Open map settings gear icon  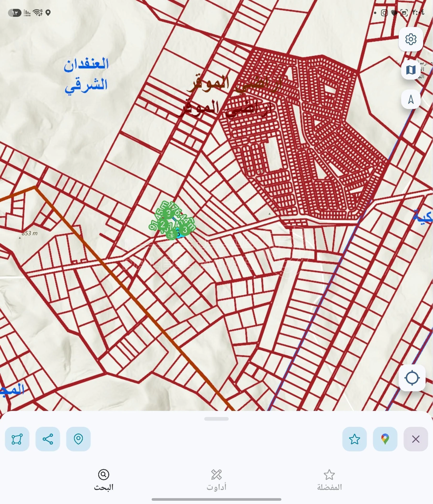click(x=411, y=39)
